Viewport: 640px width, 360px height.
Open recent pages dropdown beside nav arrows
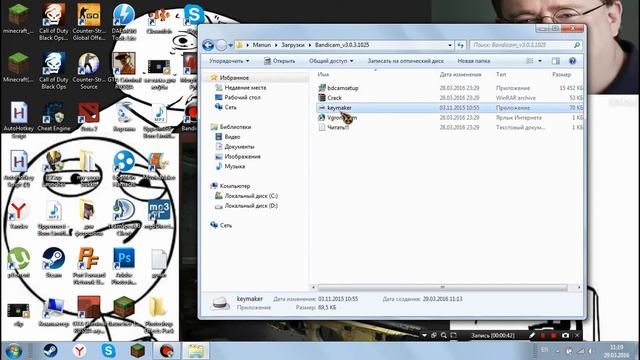231,45
